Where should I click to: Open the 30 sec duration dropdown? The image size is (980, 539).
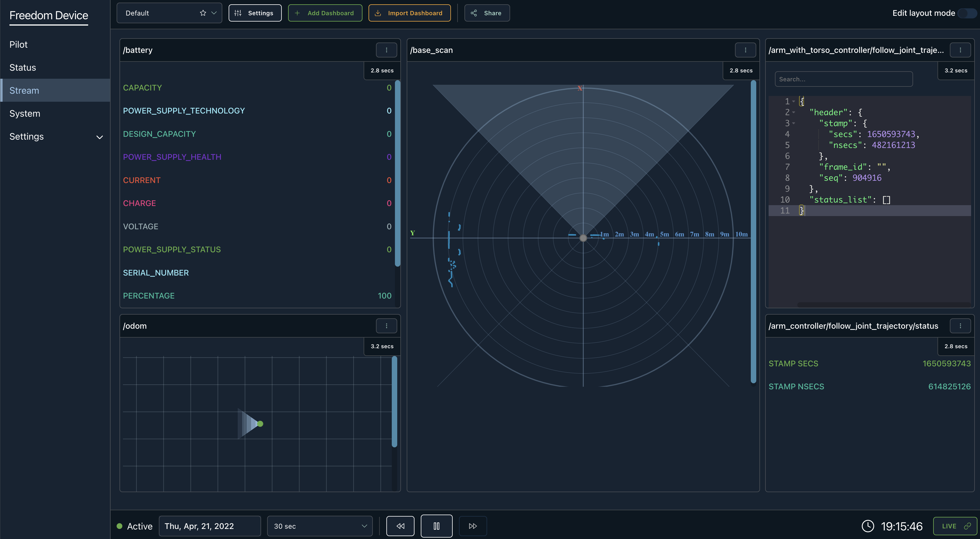(320, 526)
